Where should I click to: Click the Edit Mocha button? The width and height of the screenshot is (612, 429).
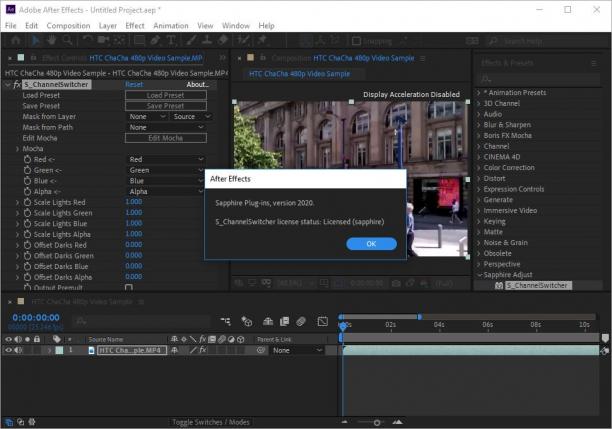[165, 138]
